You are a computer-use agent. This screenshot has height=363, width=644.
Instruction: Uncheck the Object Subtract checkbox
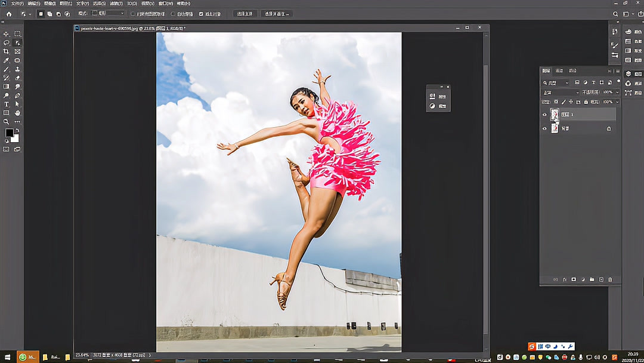tap(201, 14)
